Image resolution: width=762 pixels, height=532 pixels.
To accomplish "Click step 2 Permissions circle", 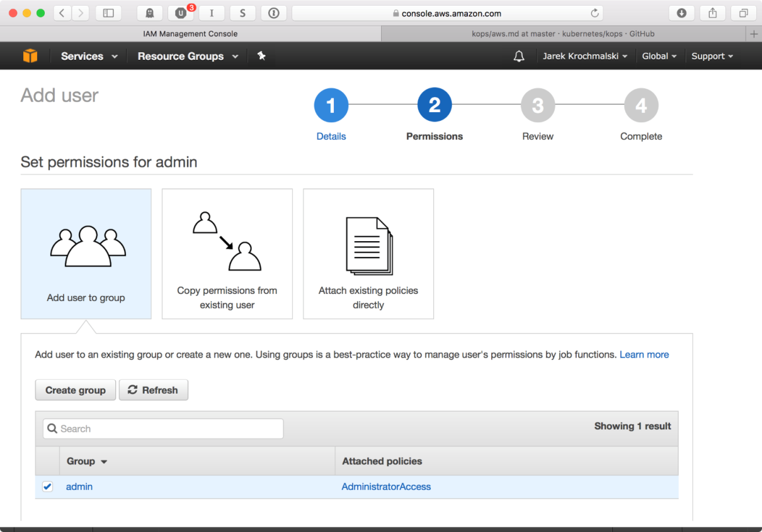I will (x=435, y=105).
